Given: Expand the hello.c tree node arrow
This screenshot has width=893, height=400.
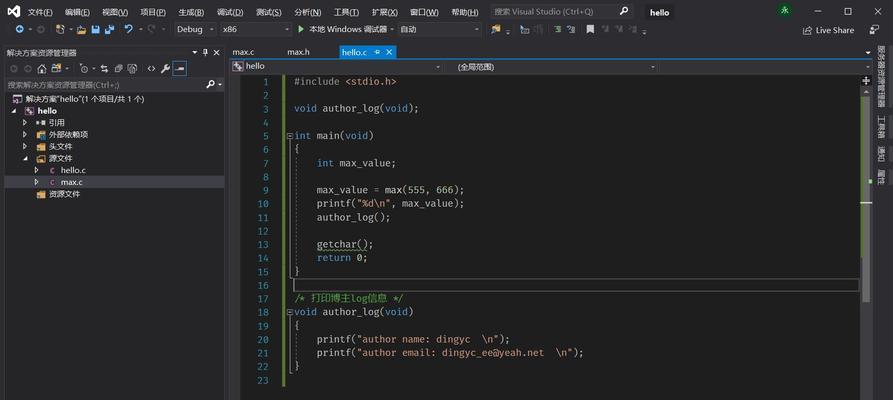Looking at the screenshot, I should point(36,170).
